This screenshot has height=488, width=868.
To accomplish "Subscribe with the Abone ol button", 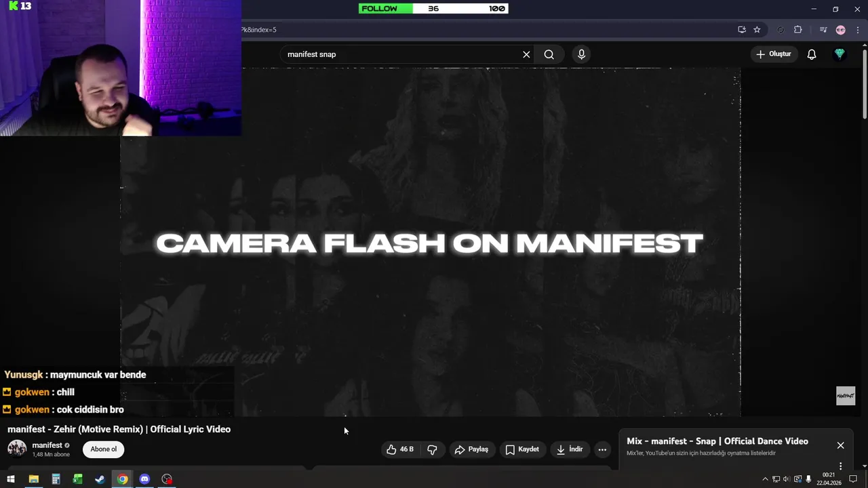I will 104,449.
